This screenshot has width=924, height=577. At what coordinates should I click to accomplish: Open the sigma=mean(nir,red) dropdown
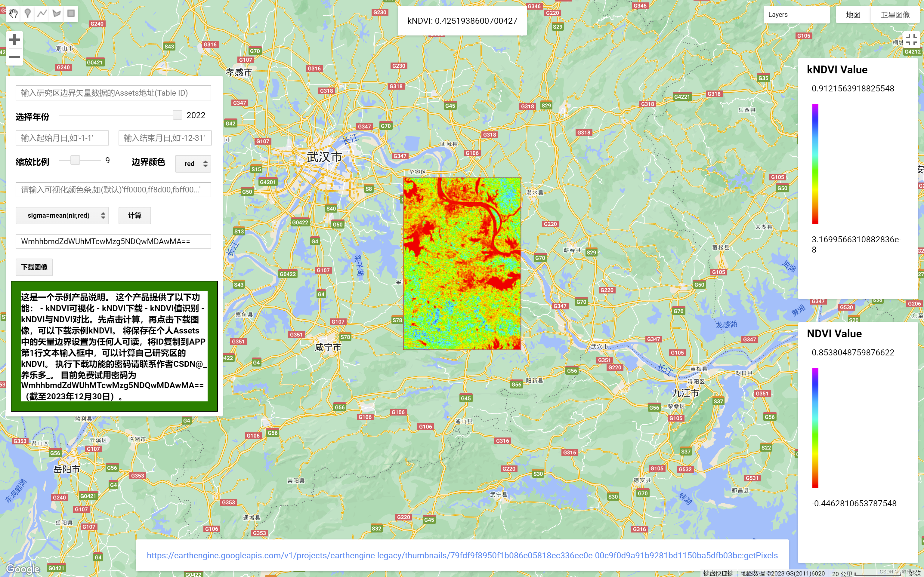(x=63, y=216)
